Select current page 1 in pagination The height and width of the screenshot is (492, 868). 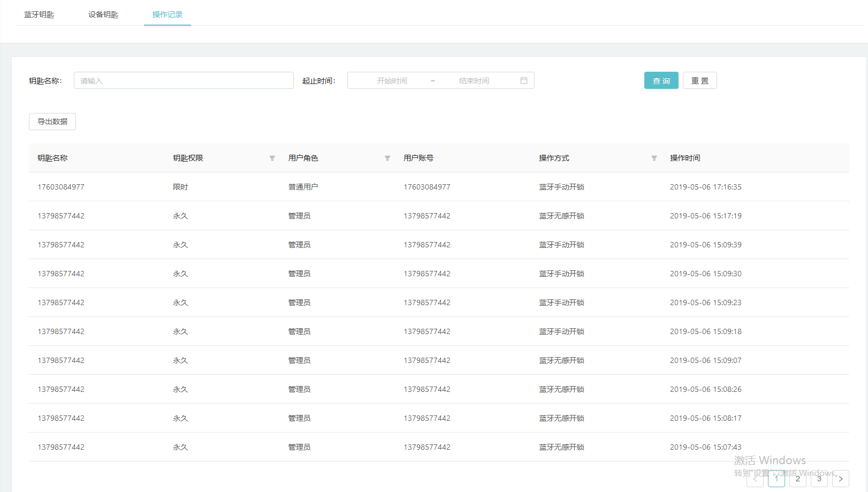pyautogui.click(x=776, y=479)
